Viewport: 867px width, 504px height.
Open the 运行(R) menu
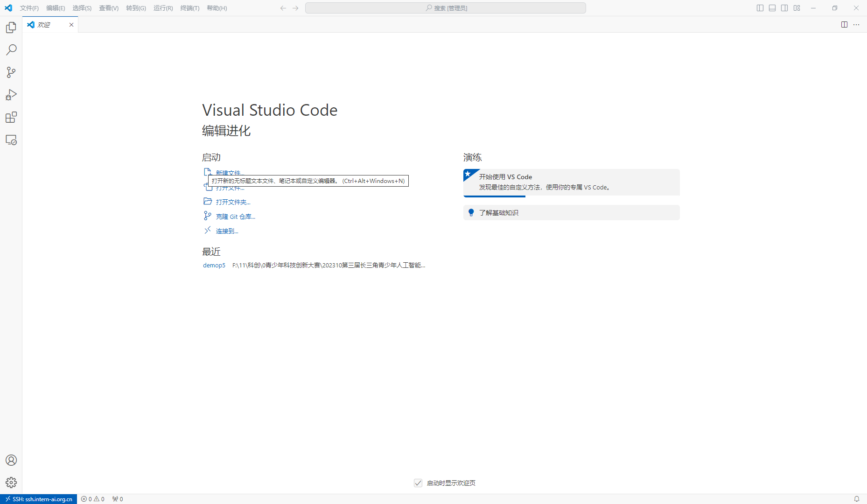click(x=163, y=8)
